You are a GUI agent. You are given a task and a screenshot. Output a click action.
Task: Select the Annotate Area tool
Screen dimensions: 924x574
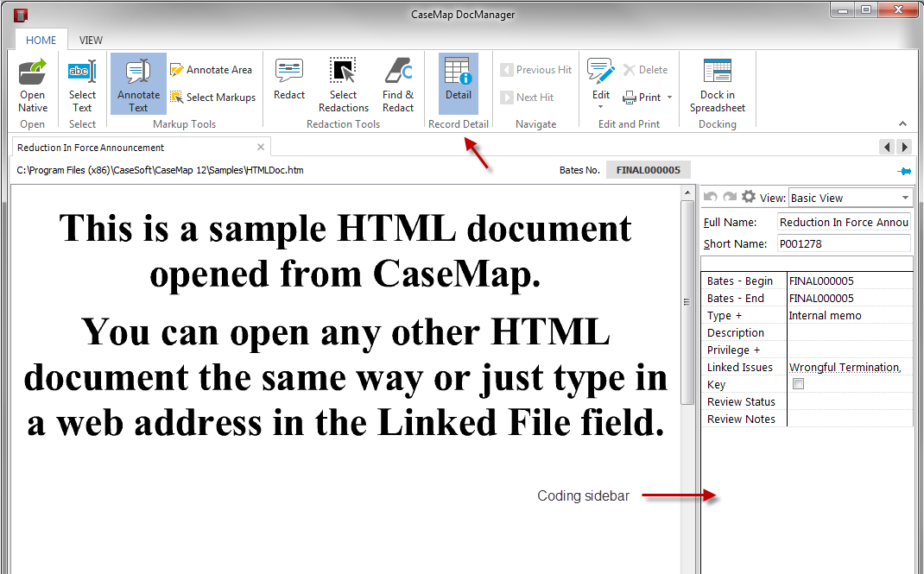click(x=212, y=69)
